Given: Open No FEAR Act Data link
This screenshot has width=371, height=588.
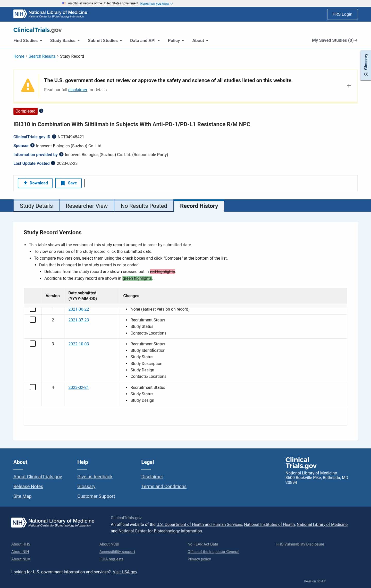Looking at the screenshot, I should [x=203, y=544].
